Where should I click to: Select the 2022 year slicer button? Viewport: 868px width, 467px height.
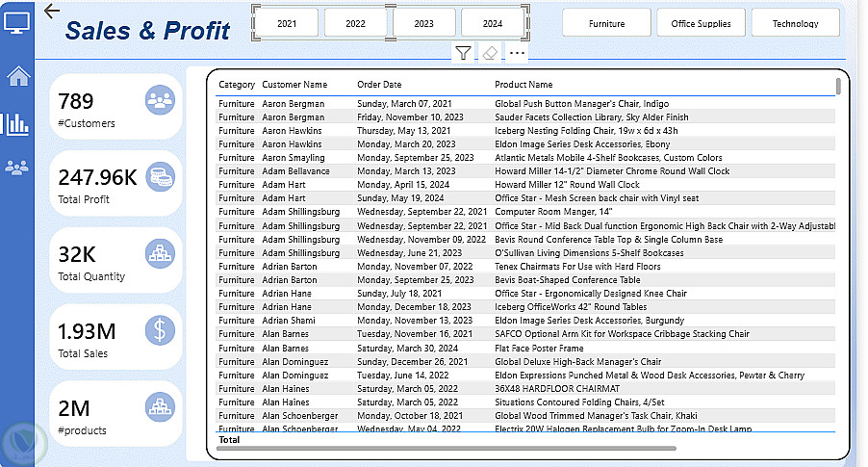pos(355,23)
